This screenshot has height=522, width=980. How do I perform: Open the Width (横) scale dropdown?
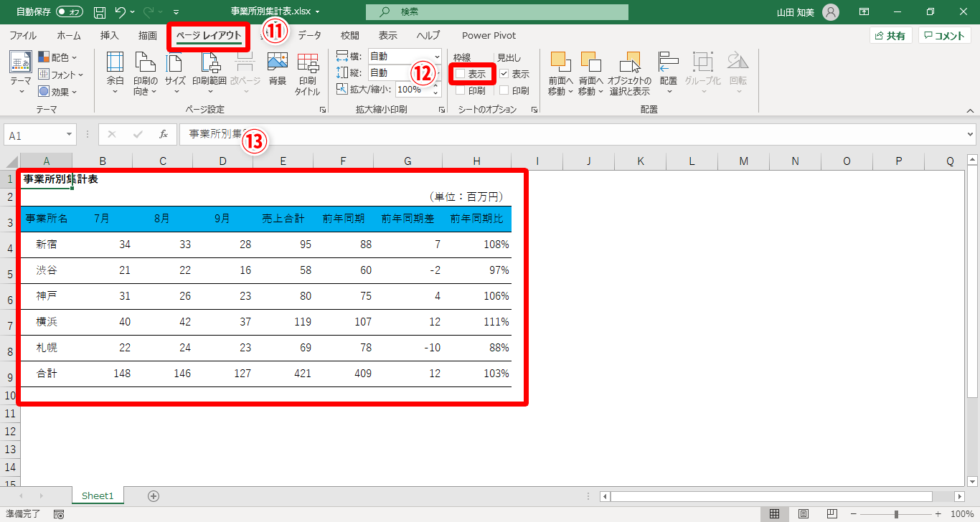(x=437, y=55)
